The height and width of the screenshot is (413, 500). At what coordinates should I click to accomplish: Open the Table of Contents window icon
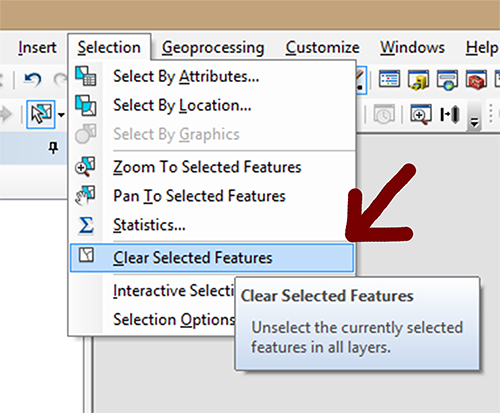(x=389, y=79)
